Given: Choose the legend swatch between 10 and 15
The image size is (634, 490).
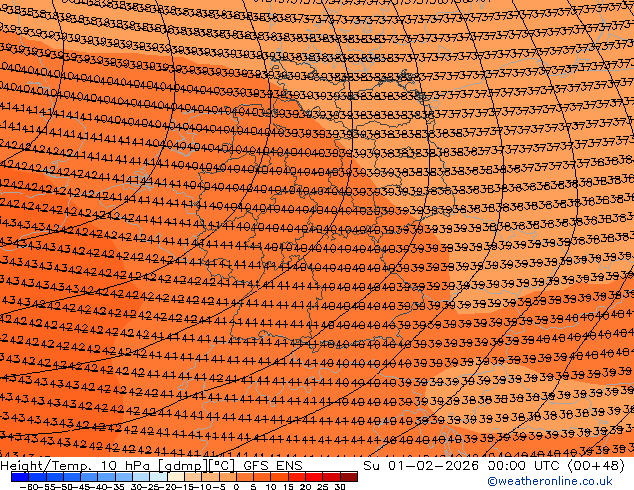Looking at the screenshot, I should pyautogui.click(x=279, y=477).
